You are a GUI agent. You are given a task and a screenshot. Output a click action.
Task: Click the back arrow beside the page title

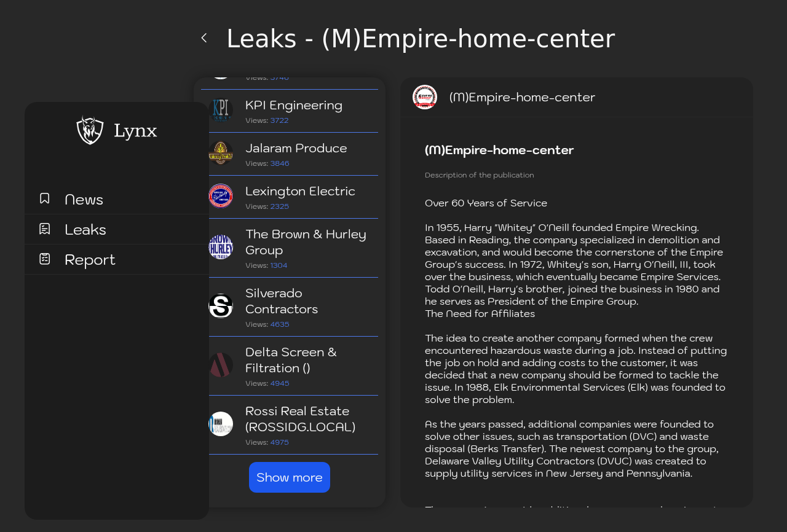(x=204, y=38)
